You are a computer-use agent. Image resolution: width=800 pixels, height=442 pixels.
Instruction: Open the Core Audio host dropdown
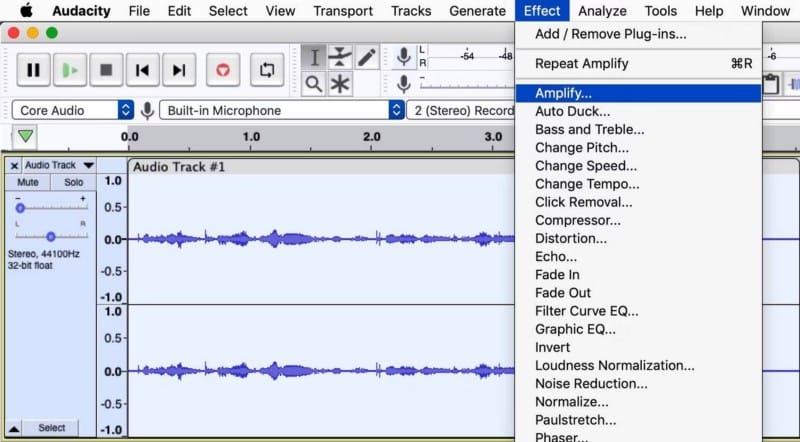tap(73, 110)
